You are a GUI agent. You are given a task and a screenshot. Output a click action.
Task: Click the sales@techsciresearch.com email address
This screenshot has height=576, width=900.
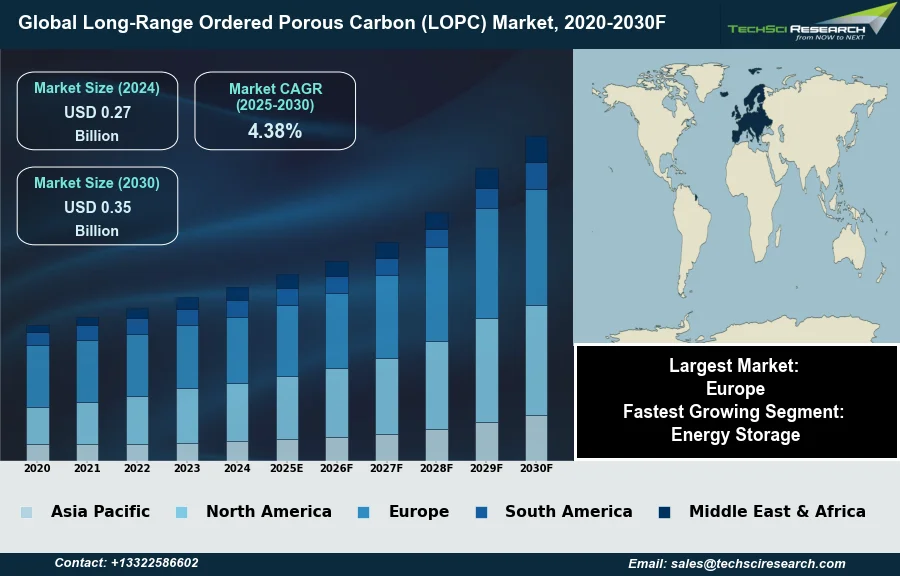736,563
